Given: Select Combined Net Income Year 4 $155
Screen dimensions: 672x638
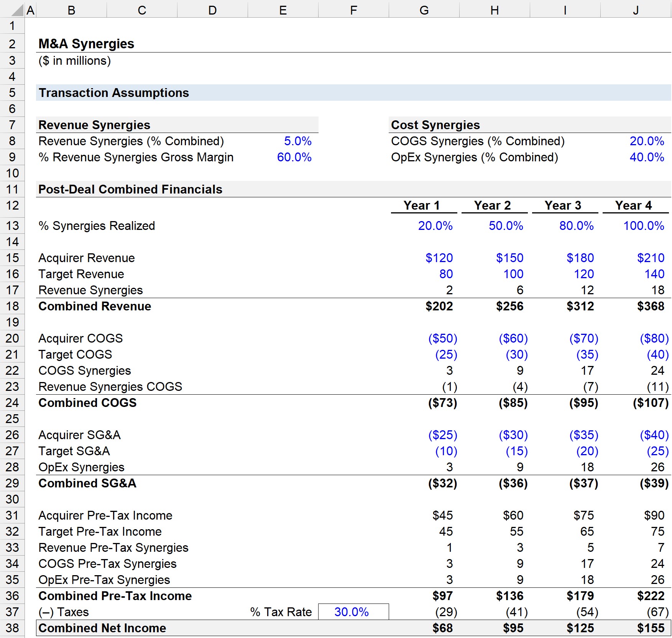Looking at the screenshot, I should (x=651, y=628).
